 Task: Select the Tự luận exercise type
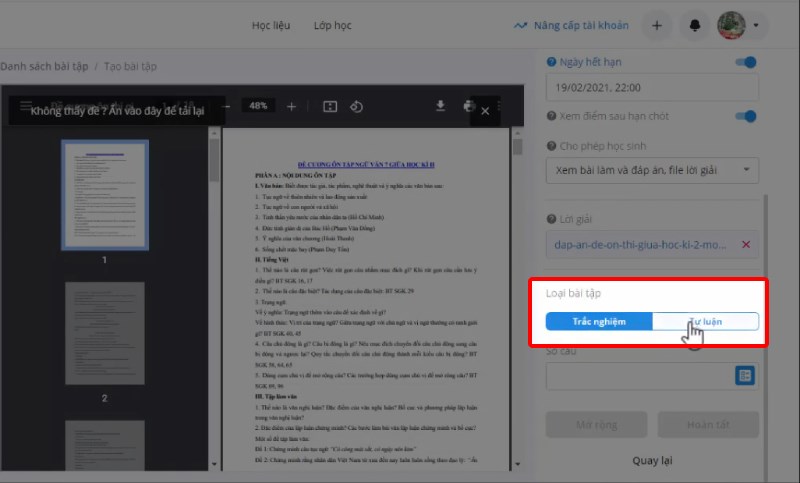706,322
